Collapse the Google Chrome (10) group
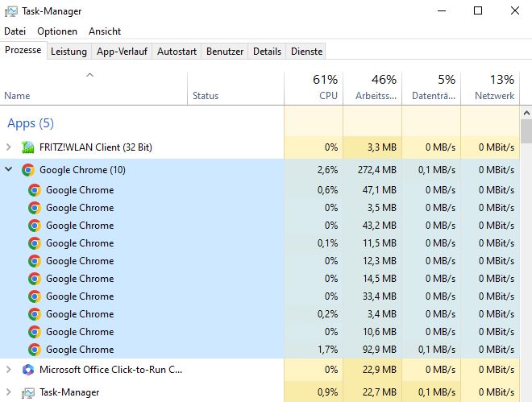532x402 pixels. [9, 169]
